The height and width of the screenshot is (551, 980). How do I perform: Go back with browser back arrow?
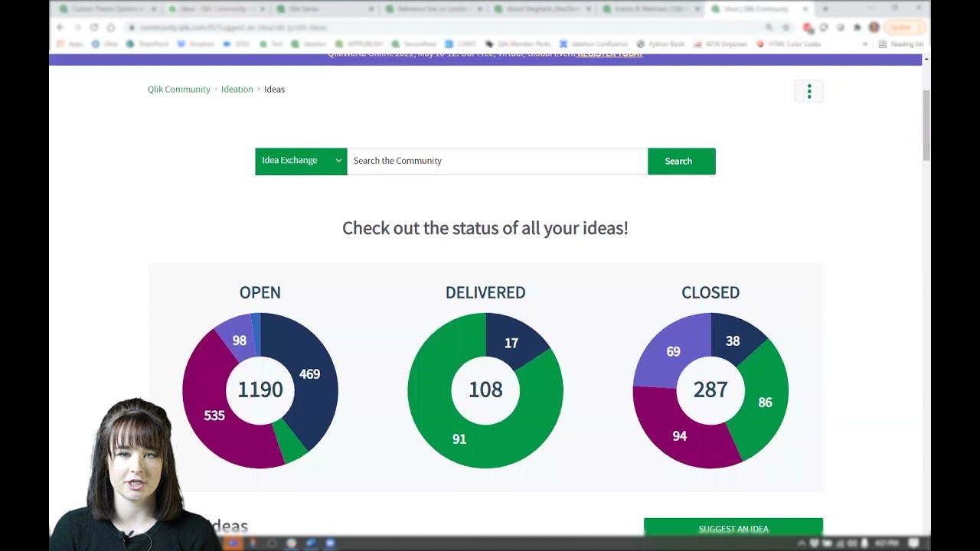point(60,28)
